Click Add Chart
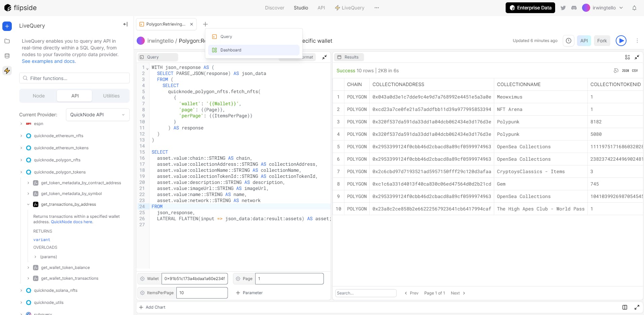This screenshot has width=644, height=315. [152, 307]
